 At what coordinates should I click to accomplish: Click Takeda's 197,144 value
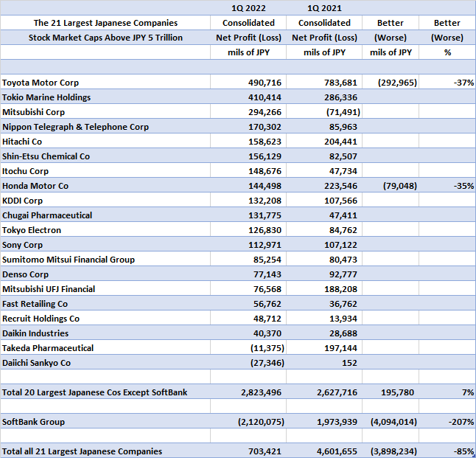coord(340,348)
